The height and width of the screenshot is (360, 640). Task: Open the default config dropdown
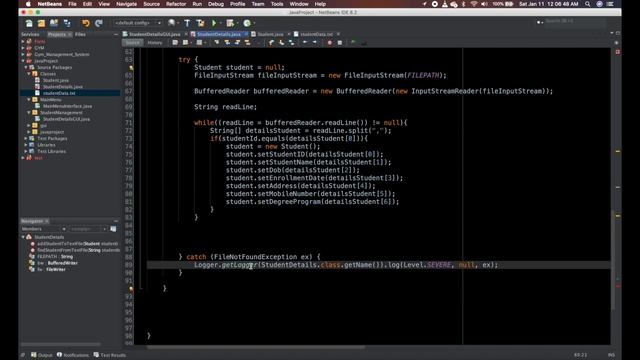coord(138,23)
